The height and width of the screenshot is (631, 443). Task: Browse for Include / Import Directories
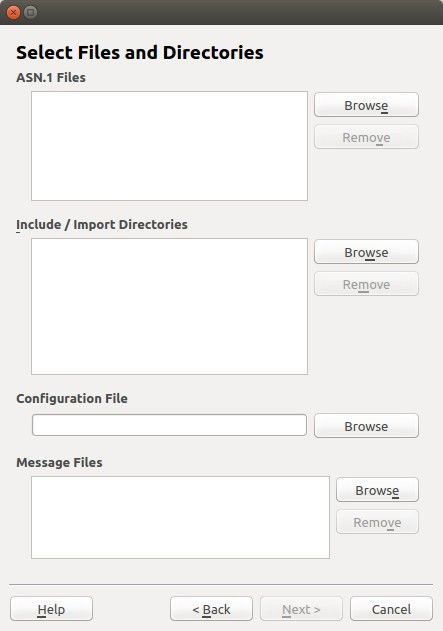coord(366,252)
